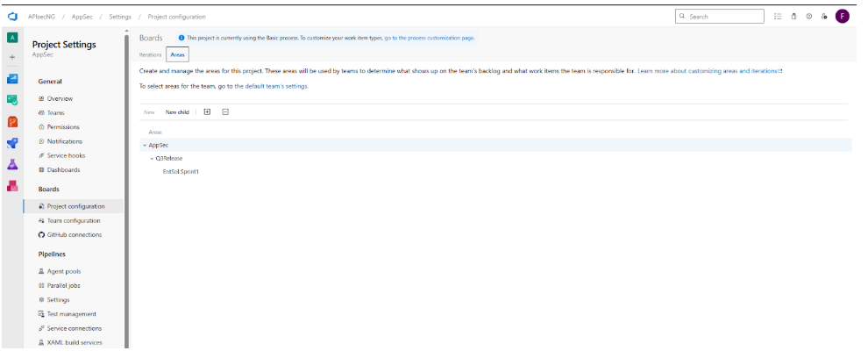Image resolution: width=868 pixels, height=358 pixels.
Task: Click the collapse all minus icon
Action: [x=225, y=112]
